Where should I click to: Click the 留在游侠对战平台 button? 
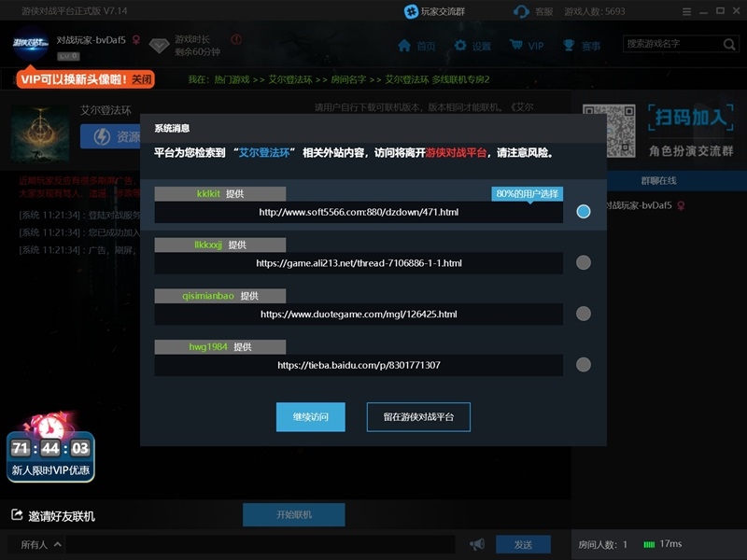pos(418,417)
